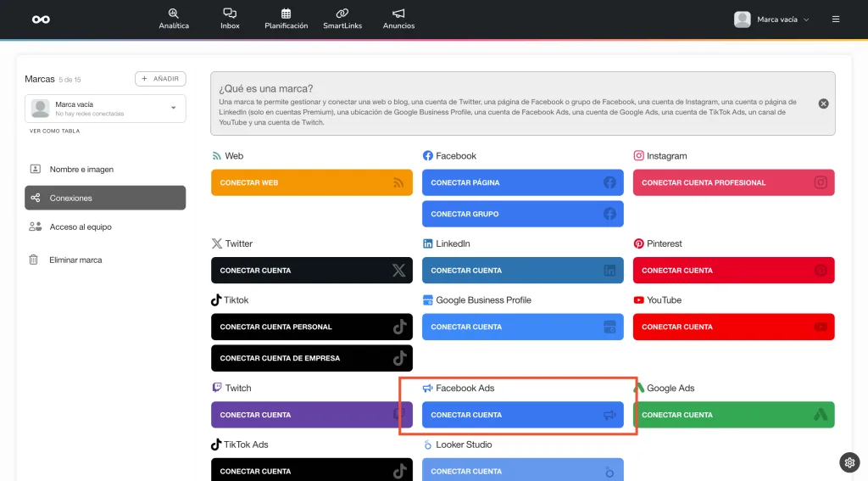Click the Añadir button to add a brand
This screenshot has width=868, height=481.
point(160,79)
